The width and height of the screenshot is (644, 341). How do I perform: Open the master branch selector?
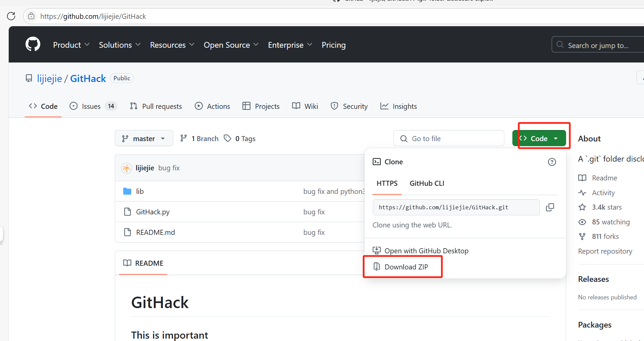click(144, 138)
